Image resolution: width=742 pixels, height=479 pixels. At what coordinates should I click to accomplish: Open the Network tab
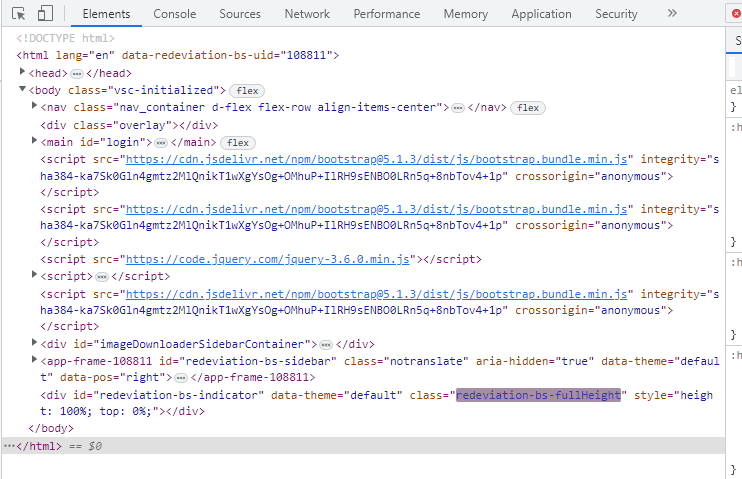click(x=307, y=14)
